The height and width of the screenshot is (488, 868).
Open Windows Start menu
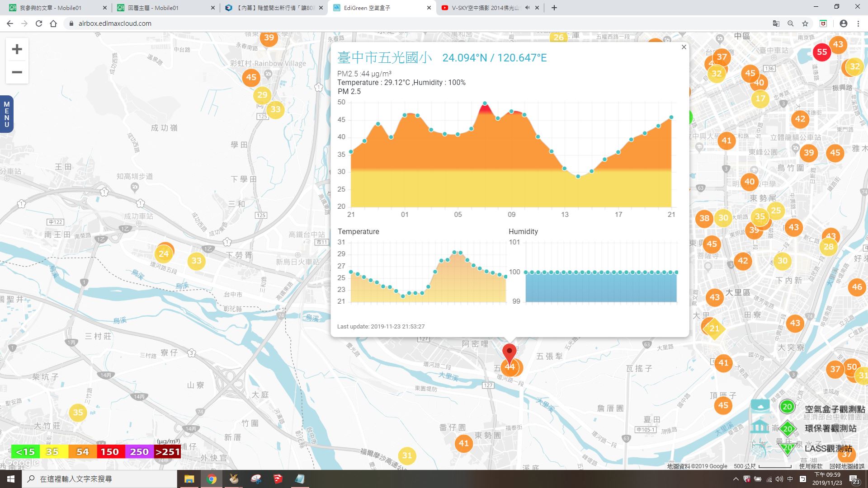(11, 479)
